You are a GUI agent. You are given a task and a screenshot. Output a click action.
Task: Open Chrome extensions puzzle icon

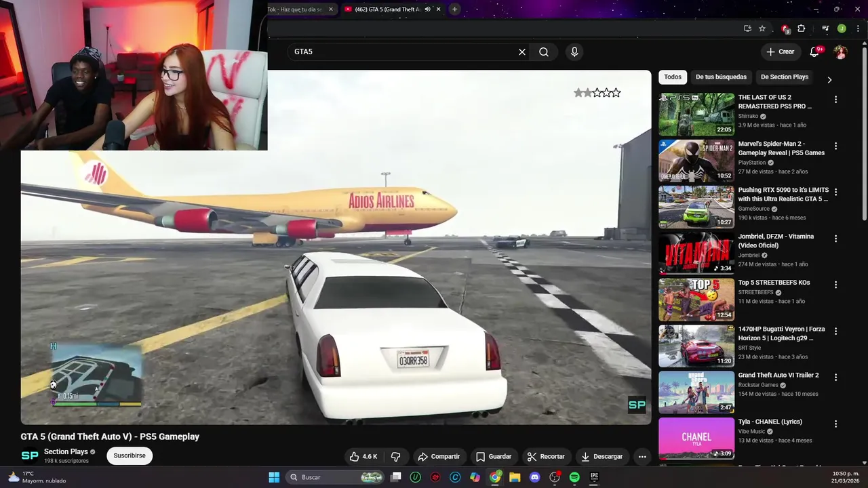[x=802, y=28]
